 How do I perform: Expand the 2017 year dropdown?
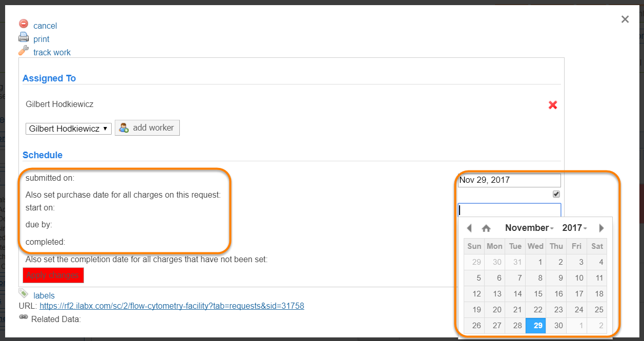click(574, 228)
